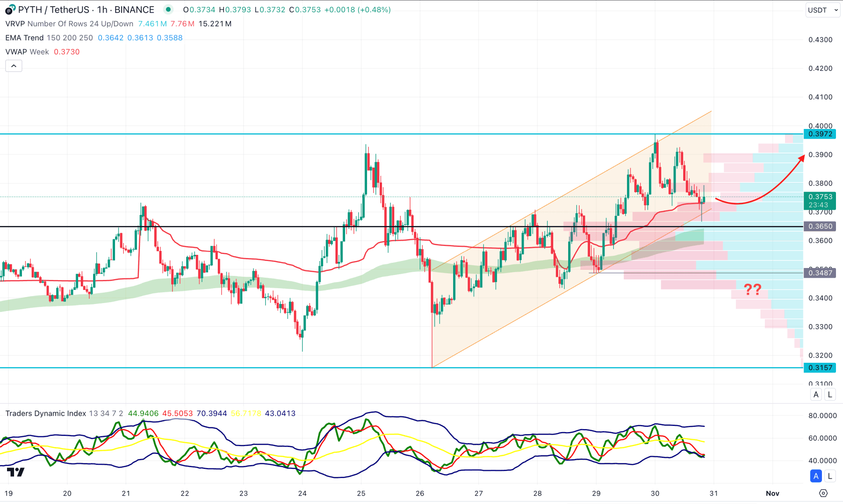843x504 pixels.
Task: Click TDI value 43.0413
Action: [280, 413]
